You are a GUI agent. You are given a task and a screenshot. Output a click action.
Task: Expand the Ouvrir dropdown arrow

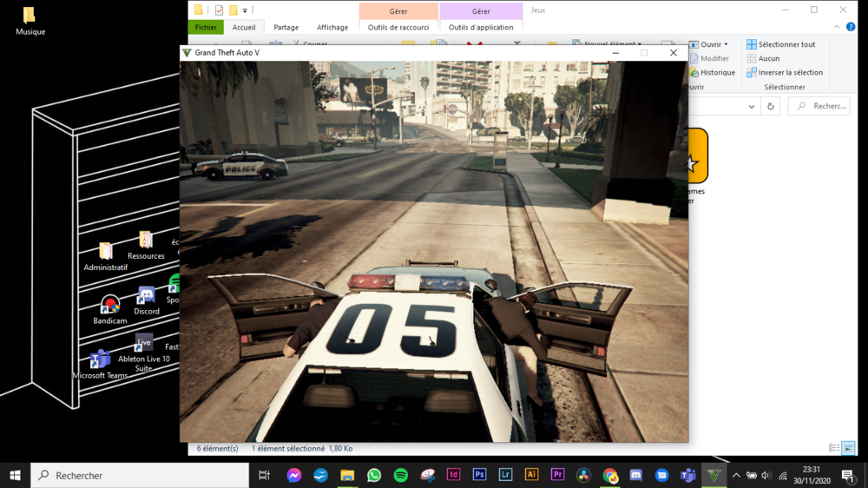[726, 44]
